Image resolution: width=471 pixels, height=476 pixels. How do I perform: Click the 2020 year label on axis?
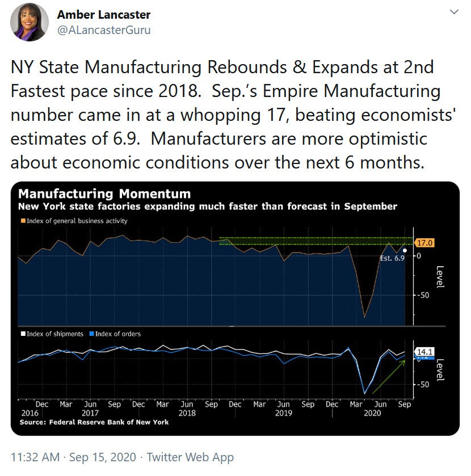pyautogui.click(x=372, y=413)
